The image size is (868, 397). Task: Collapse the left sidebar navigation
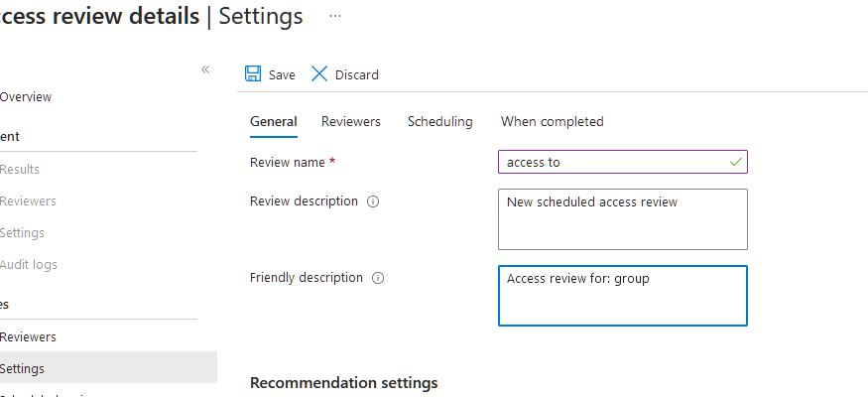tap(205, 69)
